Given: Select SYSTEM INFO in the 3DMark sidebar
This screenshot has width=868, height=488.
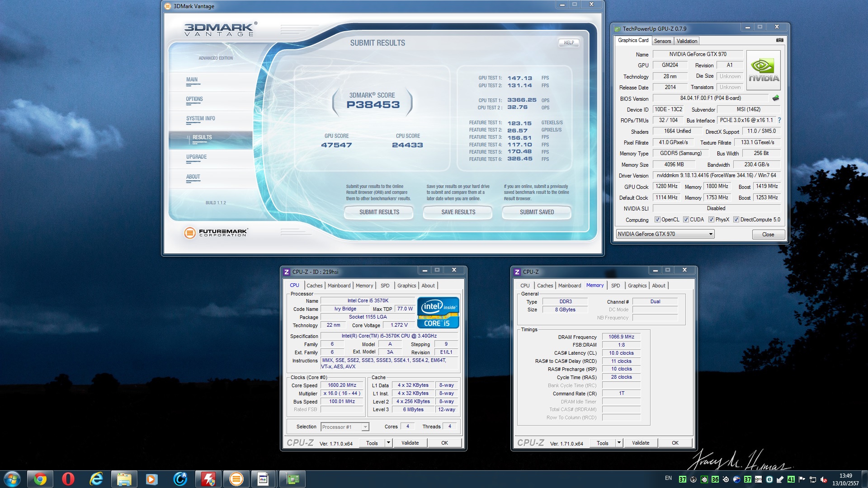Looking at the screenshot, I should click(200, 118).
